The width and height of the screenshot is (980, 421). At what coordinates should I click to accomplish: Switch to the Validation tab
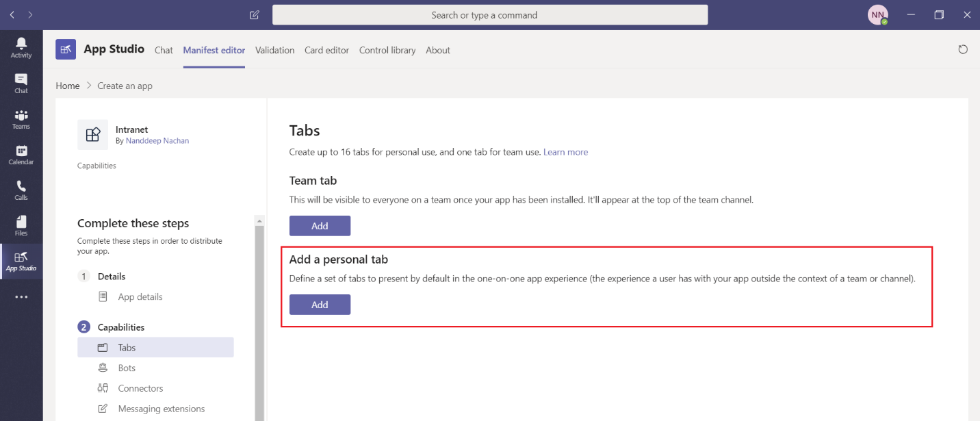(x=274, y=50)
